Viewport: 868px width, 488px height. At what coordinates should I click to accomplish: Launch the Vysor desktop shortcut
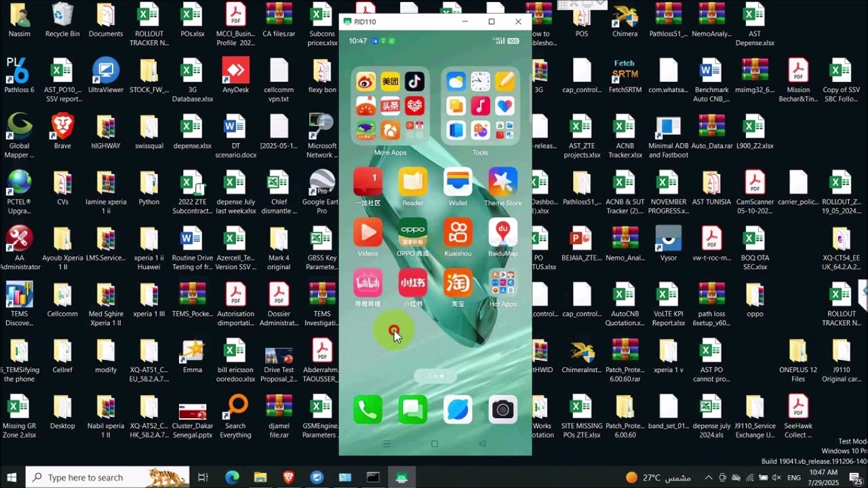click(x=668, y=243)
